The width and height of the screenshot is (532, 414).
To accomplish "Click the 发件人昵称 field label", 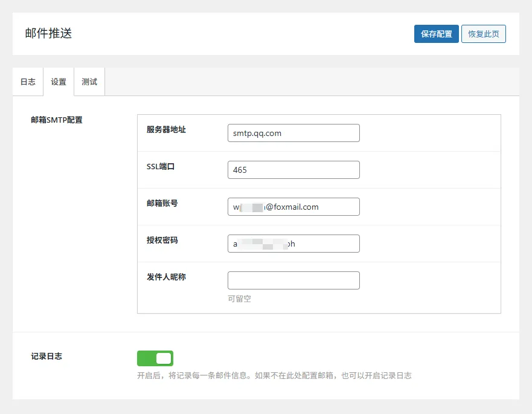I will (166, 277).
